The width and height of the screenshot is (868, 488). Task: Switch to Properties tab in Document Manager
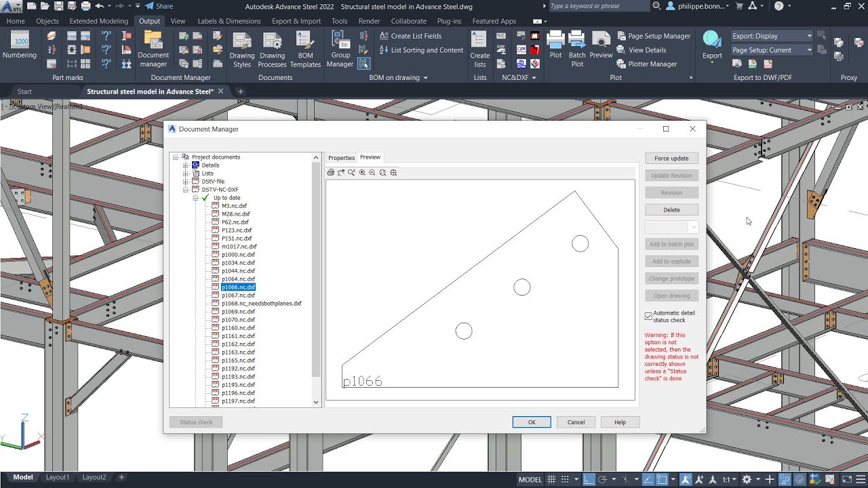point(342,158)
